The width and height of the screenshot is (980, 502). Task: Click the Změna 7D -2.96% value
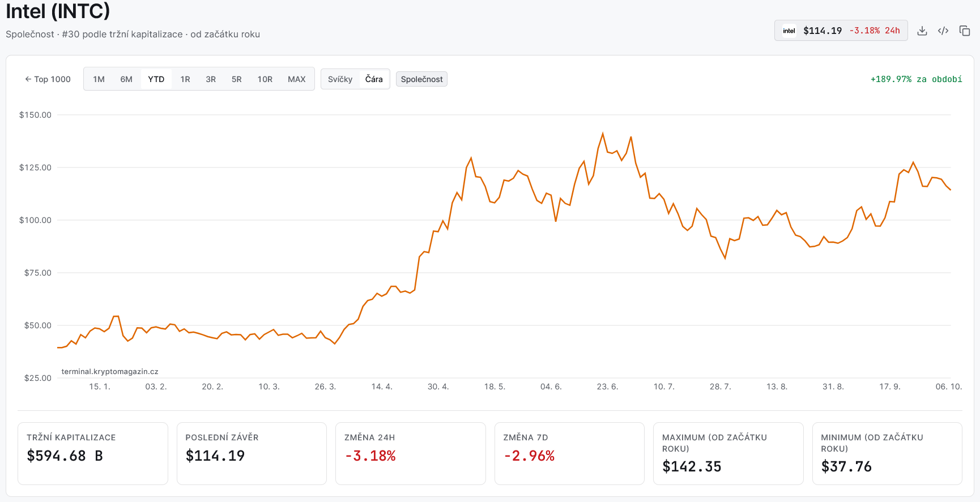point(529,456)
